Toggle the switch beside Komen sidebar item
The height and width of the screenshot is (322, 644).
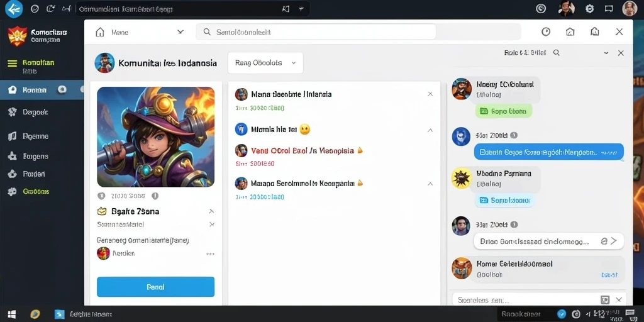click(62, 89)
